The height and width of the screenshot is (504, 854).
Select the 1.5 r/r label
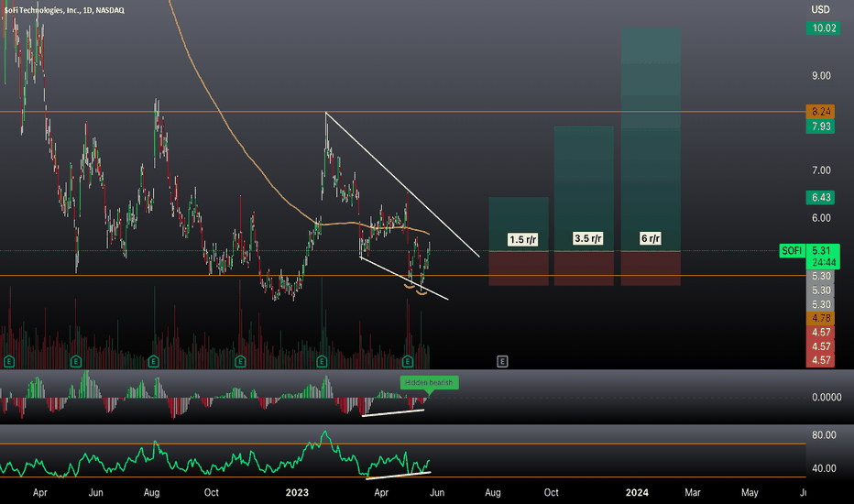(523, 240)
